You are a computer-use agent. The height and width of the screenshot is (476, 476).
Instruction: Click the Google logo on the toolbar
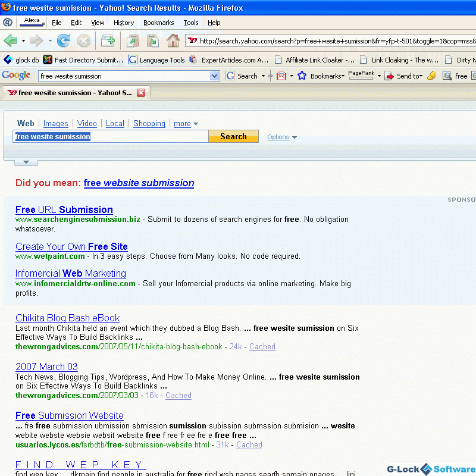(x=17, y=76)
